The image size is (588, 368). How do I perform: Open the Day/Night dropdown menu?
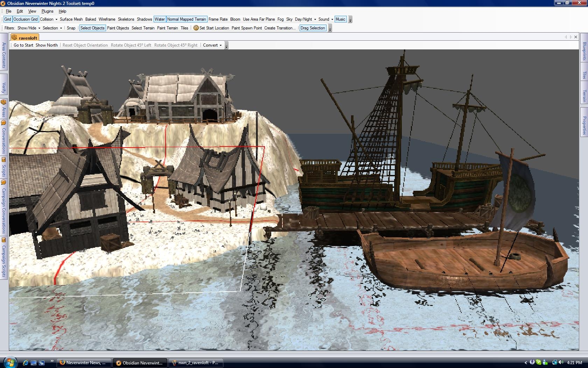pos(305,19)
